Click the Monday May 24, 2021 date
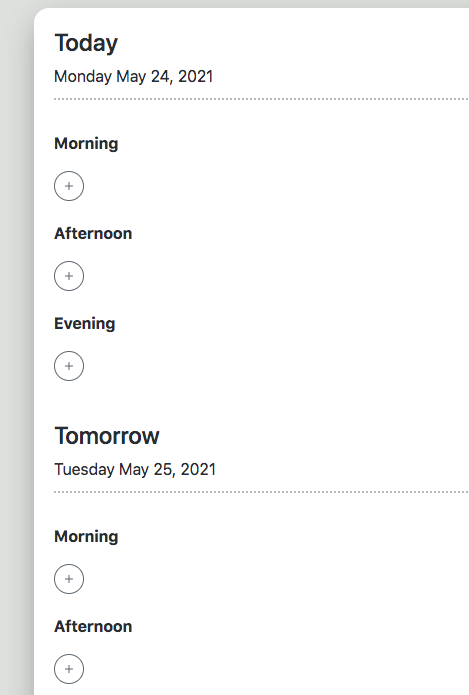 click(133, 77)
